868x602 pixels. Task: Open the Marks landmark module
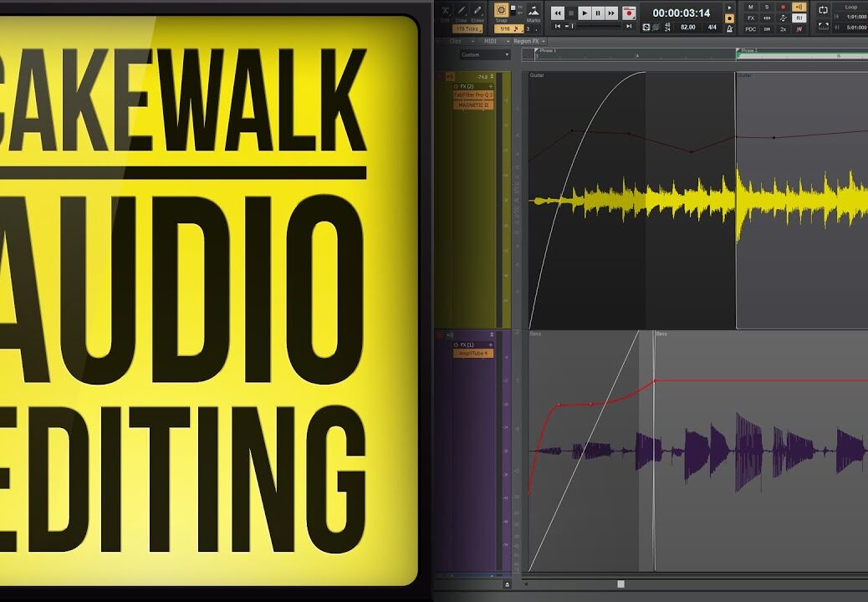click(534, 11)
